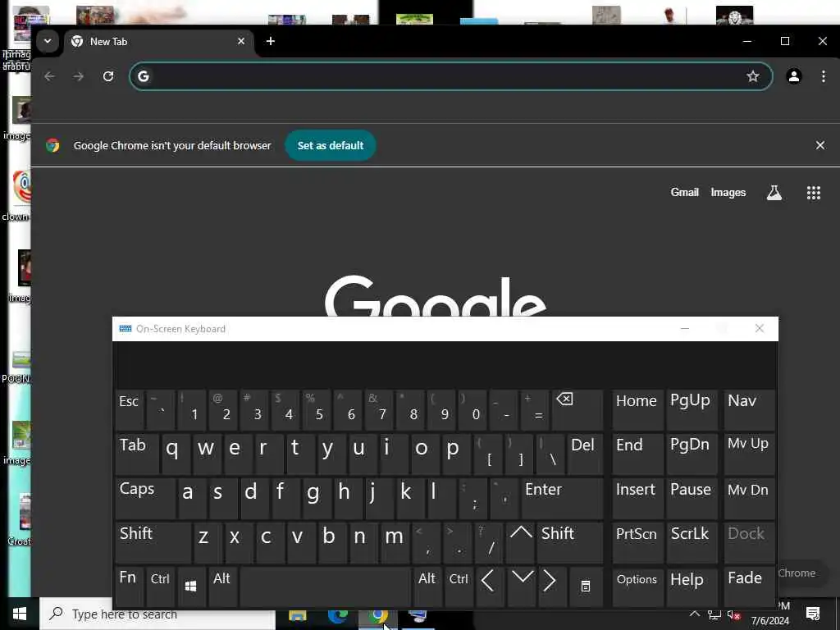
Task: Toggle right Shift key on keyboard
Action: tap(570, 542)
